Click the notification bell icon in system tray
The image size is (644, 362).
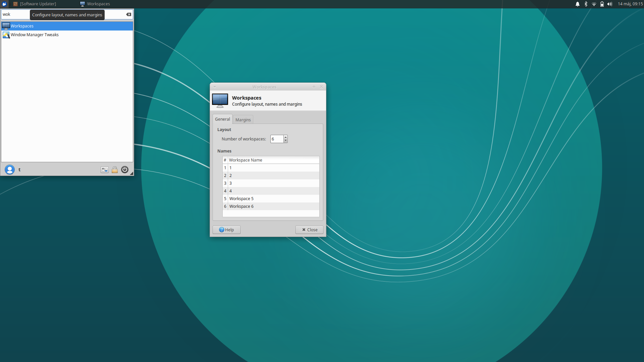pyautogui.click(x=578, y=4)
